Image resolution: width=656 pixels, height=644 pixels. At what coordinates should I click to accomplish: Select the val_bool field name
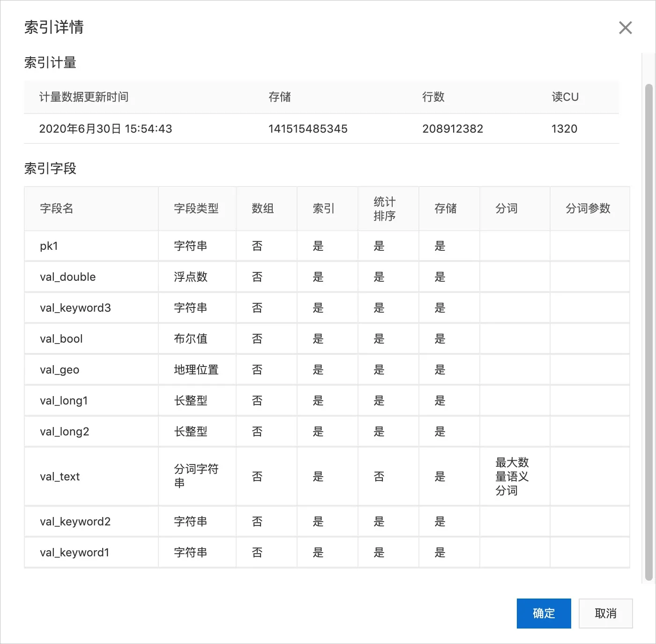click(61, 339)
